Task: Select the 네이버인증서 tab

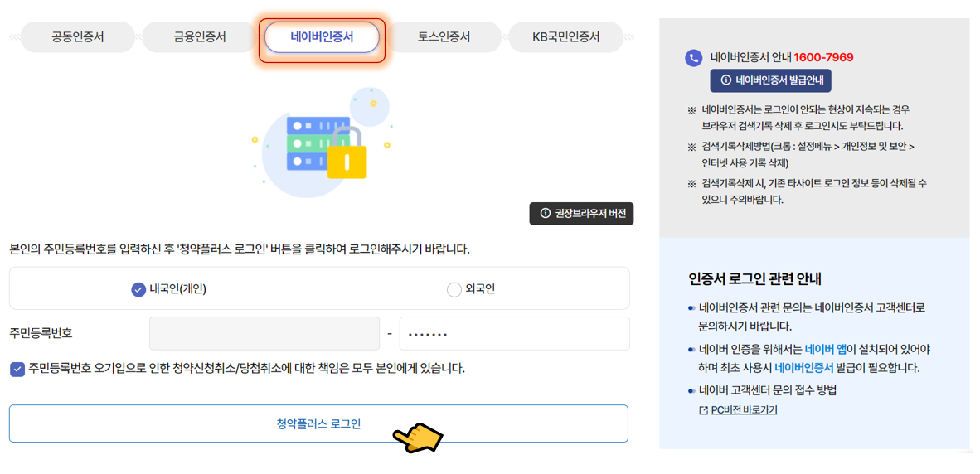Action: point(322,36)
